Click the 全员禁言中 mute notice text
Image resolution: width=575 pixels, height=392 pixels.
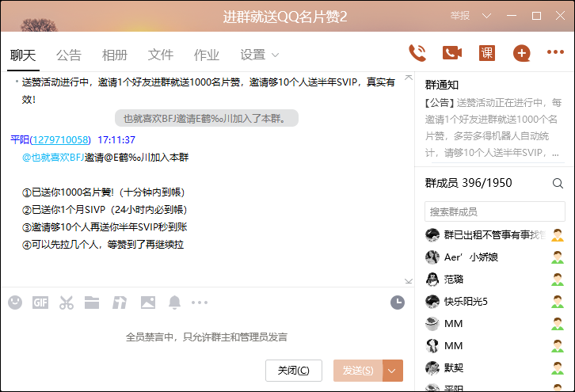(x=207, y=337)
